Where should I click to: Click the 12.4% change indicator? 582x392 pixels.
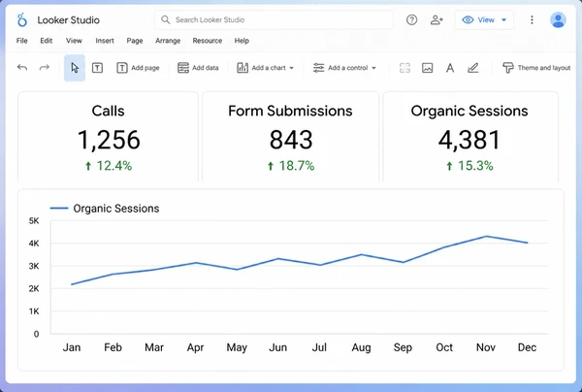pyautogui.click(x=109, y=166)
